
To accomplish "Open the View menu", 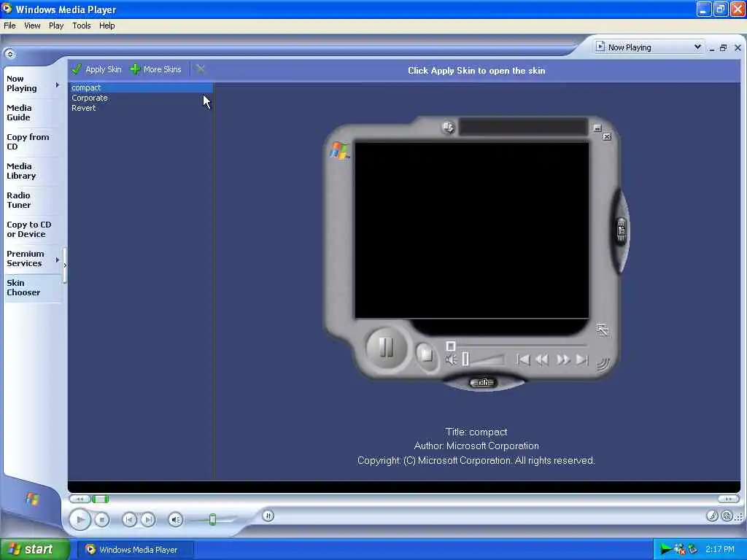I will click(x=32, y=26).
